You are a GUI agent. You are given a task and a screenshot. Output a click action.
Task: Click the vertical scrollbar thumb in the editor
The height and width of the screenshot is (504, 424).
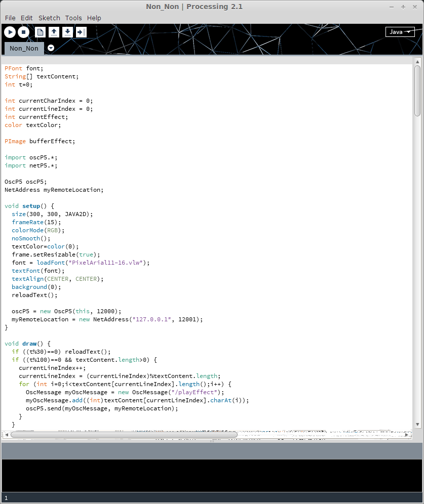click(x=417, y=91)
